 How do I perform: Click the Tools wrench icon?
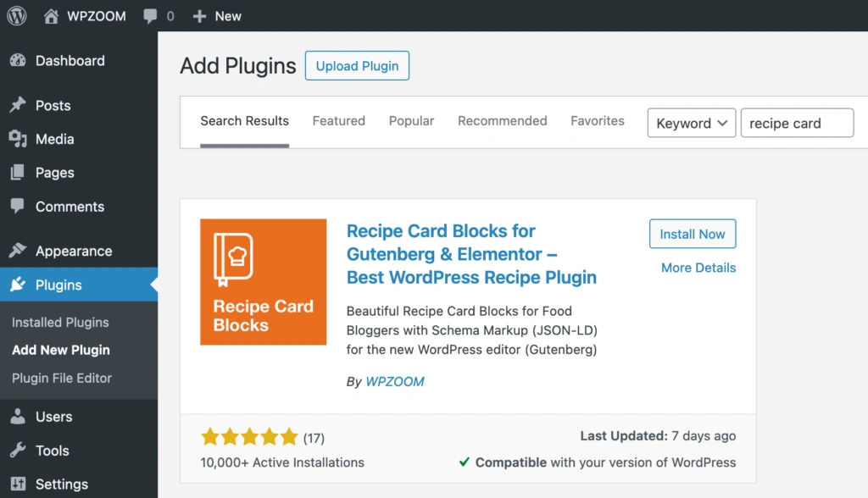pos(18,451)
